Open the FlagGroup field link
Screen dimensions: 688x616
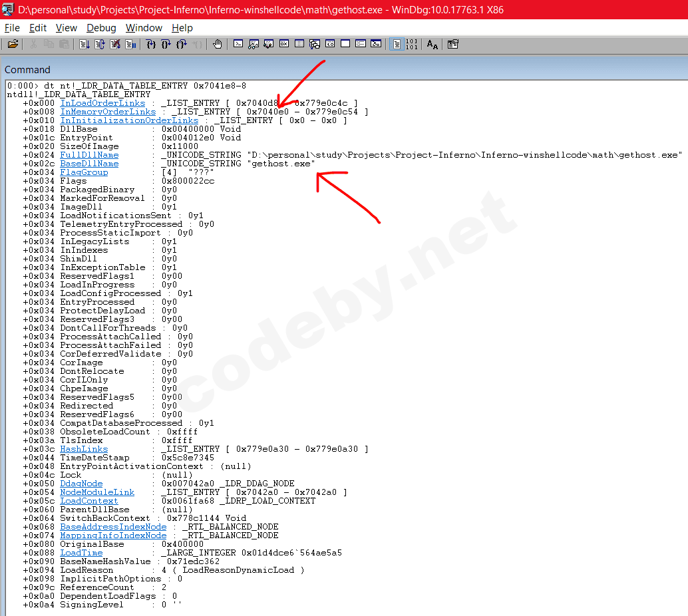[84, 172]
